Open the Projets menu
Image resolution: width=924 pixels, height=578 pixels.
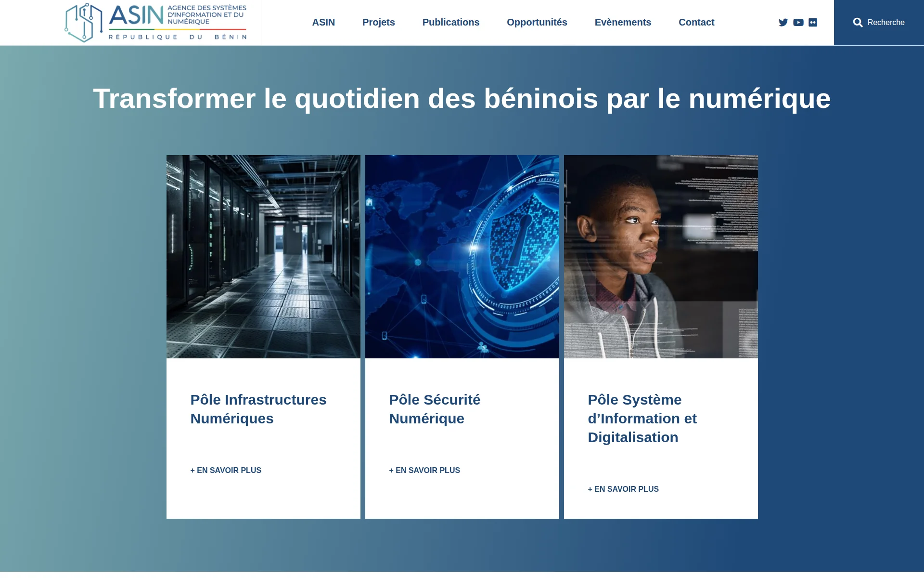click(379, 22)
